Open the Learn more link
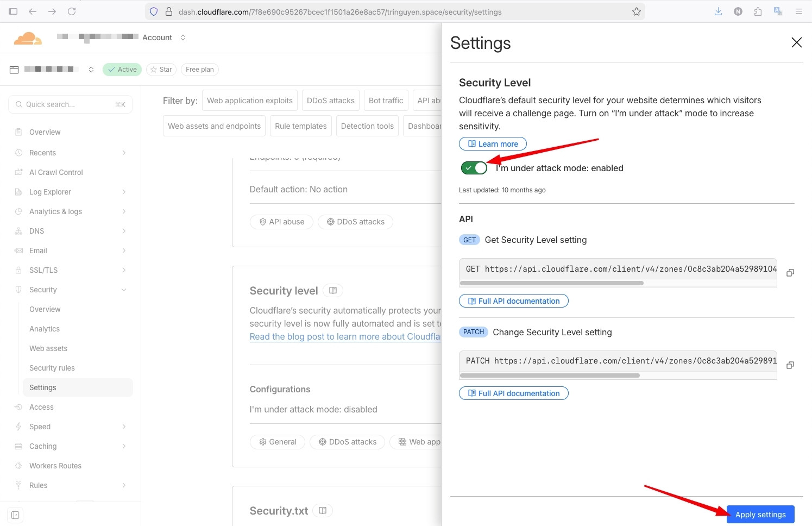 493,144
